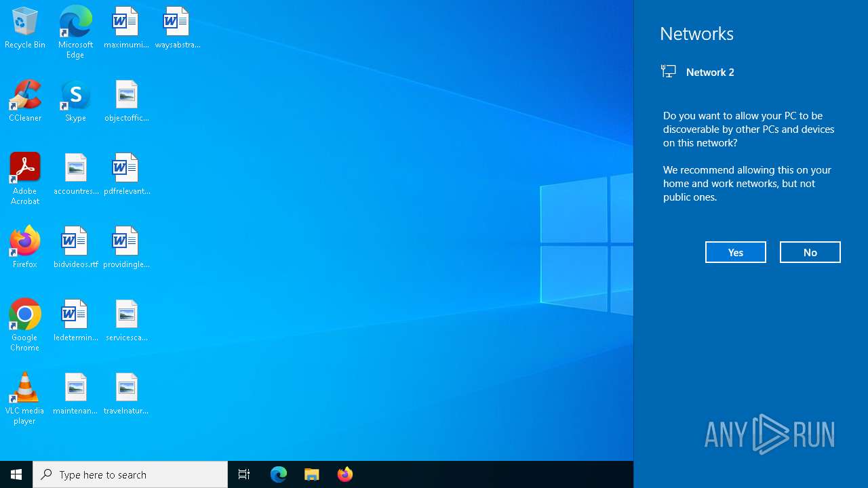Select the maximumi... Word document
The image size is (868, 488).
(x=126, y=28)
